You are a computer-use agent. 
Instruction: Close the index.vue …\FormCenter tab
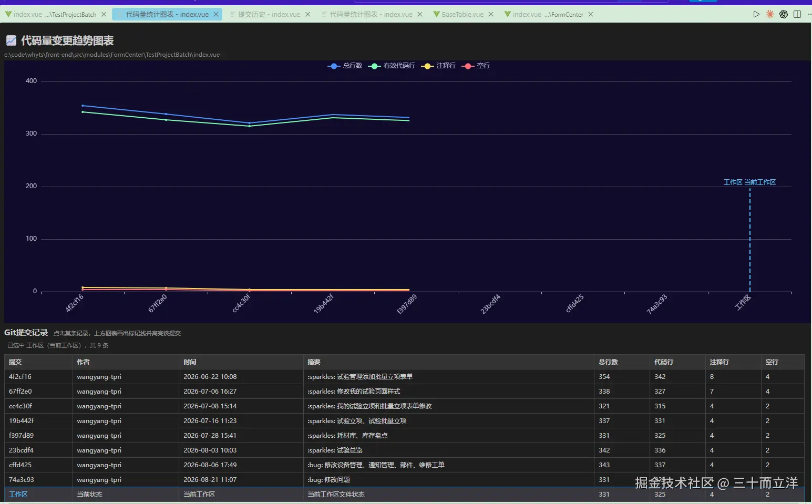(591, 14)
